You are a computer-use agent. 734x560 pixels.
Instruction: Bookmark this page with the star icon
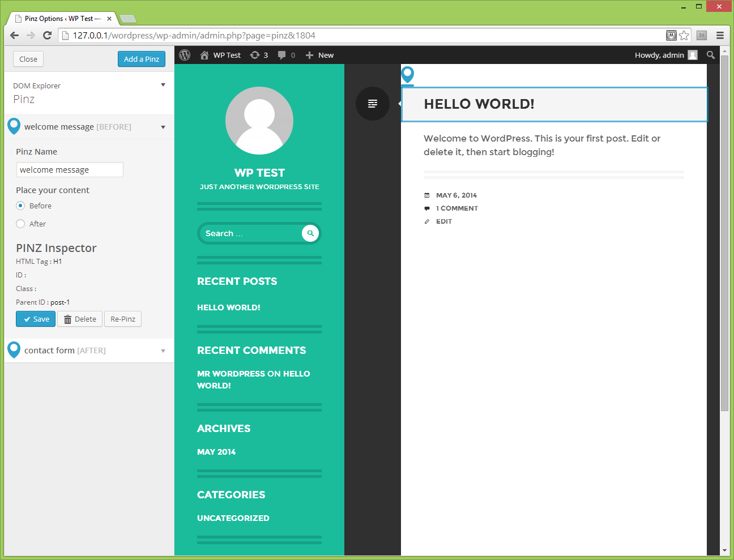coord(684,35)
